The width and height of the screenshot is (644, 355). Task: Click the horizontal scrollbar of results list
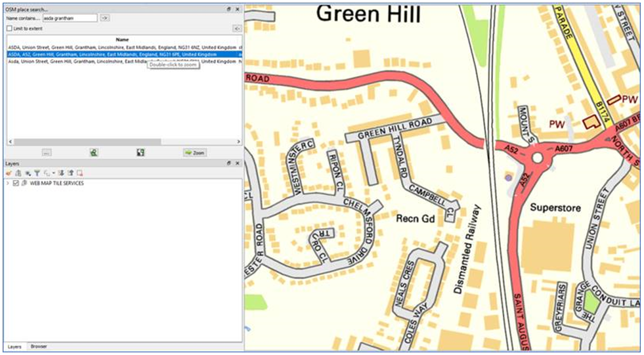(x=87, y=142)
